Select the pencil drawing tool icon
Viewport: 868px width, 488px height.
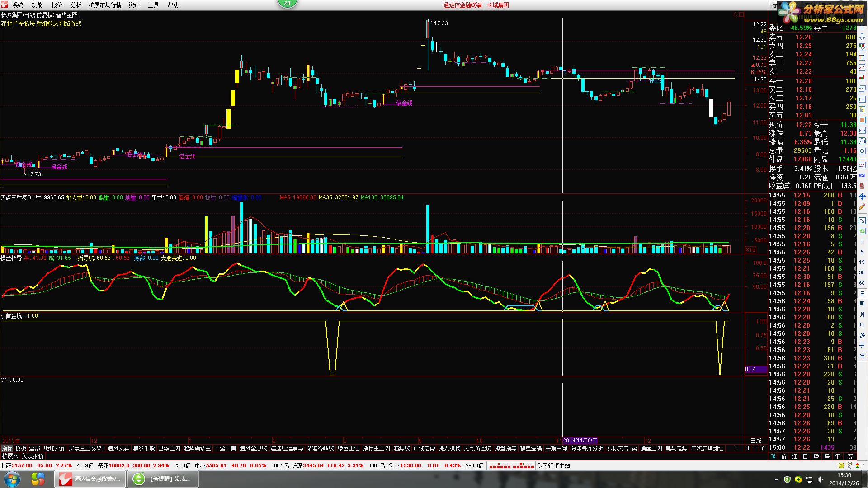(862, 206)
